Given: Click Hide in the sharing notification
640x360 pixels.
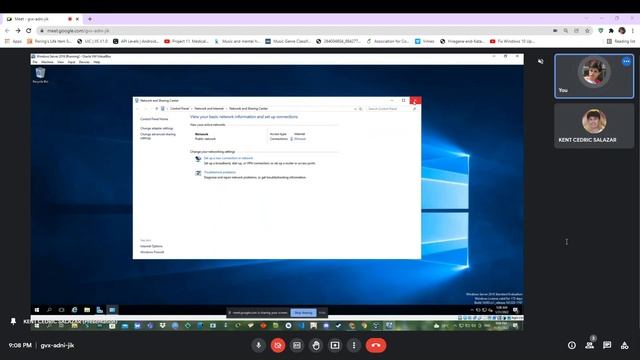Looking at the screenshot, I should (x=322, y=313).
